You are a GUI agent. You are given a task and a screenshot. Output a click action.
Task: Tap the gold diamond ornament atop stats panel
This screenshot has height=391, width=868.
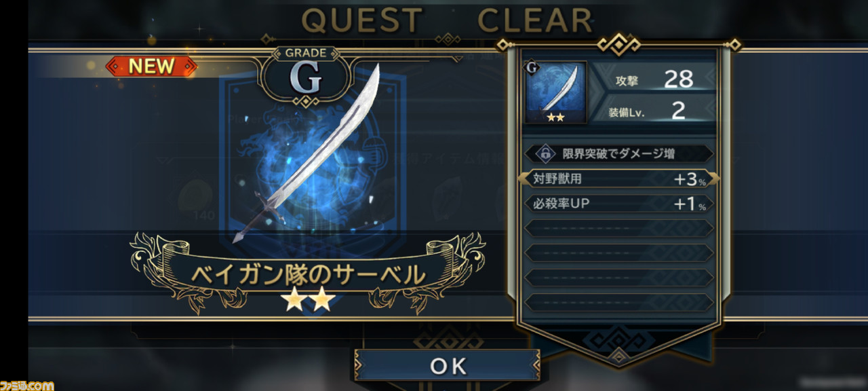pyautogui.click(x=618, y=45)
